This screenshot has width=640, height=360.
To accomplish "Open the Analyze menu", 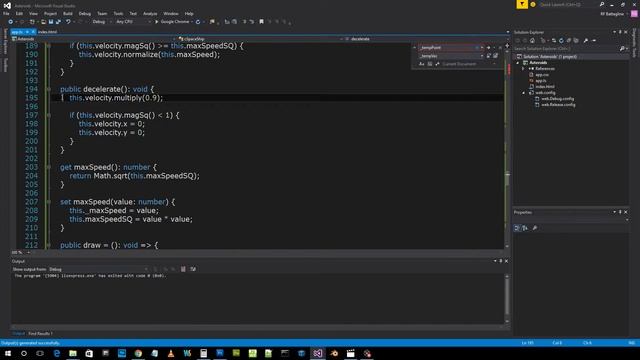I will (x=150, y=13).
